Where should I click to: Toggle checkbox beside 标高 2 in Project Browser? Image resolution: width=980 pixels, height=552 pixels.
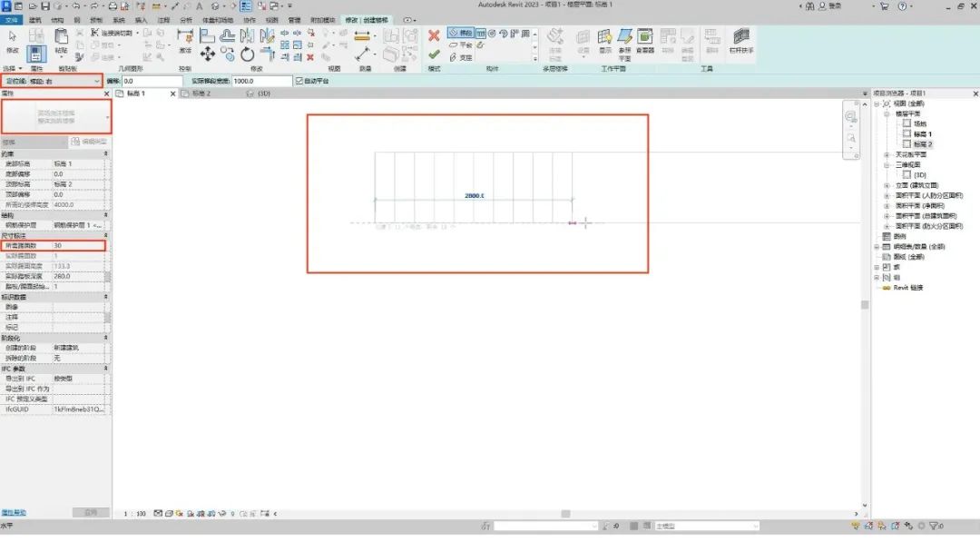pos(906,144)
